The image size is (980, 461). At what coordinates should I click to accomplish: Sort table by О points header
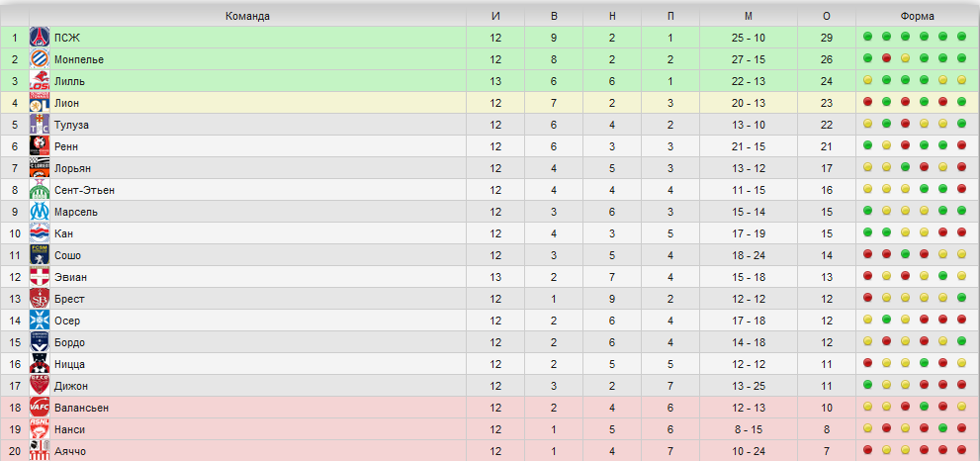[827, 16]
